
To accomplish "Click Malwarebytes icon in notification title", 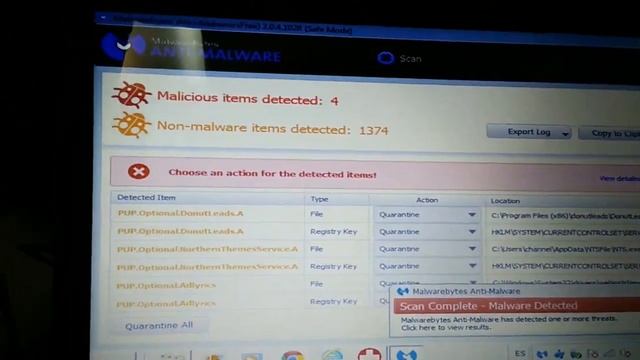I will click(x=403, y=291).
